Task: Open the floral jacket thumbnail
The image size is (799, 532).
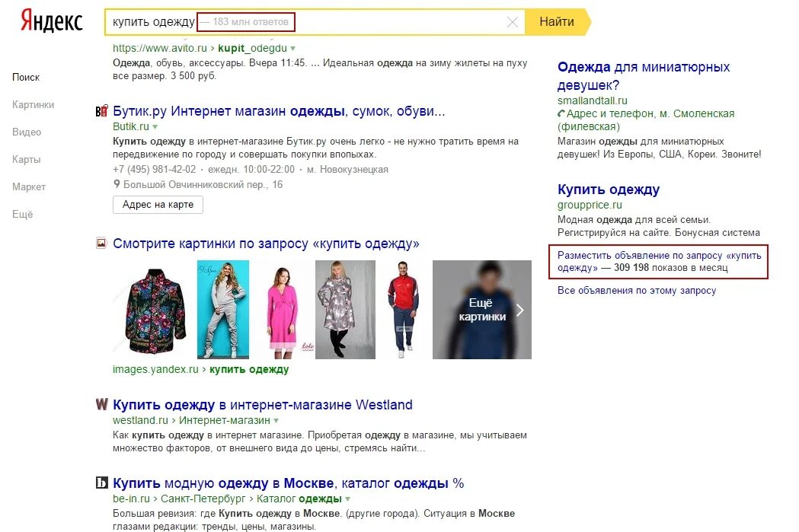Action: pyautogui.click(x=155, y=310)
